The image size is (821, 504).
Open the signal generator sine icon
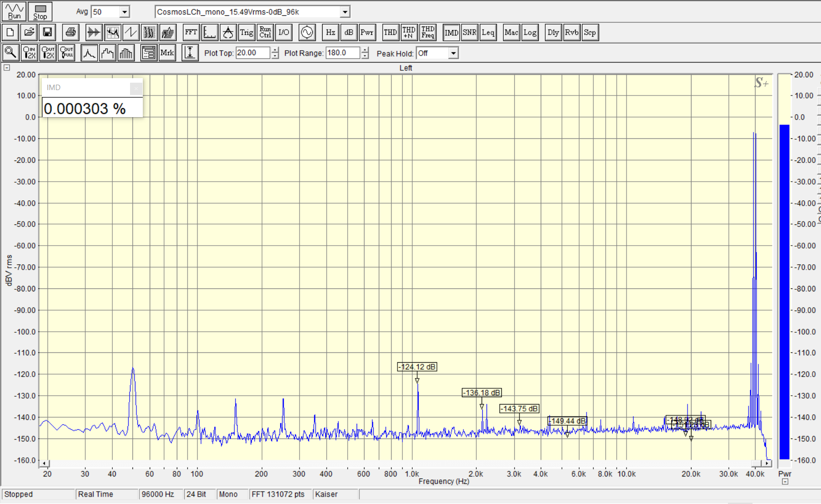(x=307, y=32)
